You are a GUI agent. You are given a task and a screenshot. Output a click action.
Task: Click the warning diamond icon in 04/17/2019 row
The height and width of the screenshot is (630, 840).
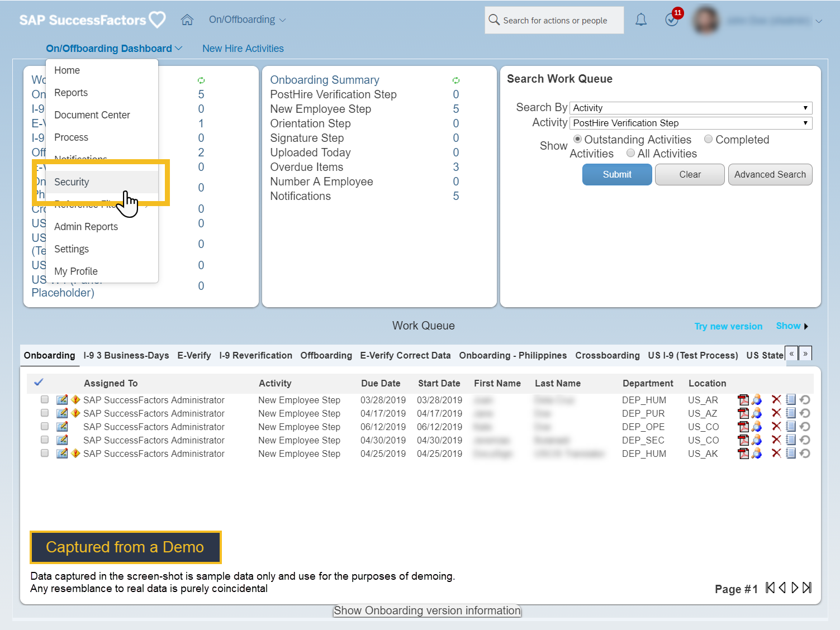pyautogui.click(x=76, y=413)
